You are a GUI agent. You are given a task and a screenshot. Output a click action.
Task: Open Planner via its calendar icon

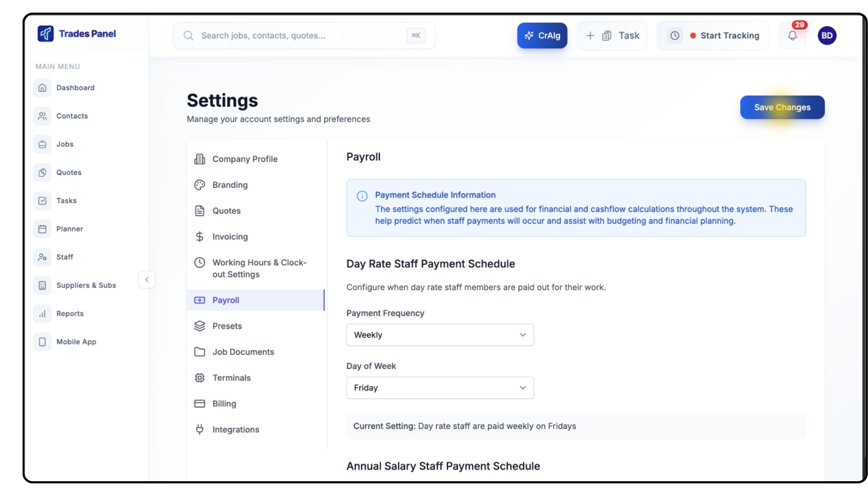coord(42,229)
